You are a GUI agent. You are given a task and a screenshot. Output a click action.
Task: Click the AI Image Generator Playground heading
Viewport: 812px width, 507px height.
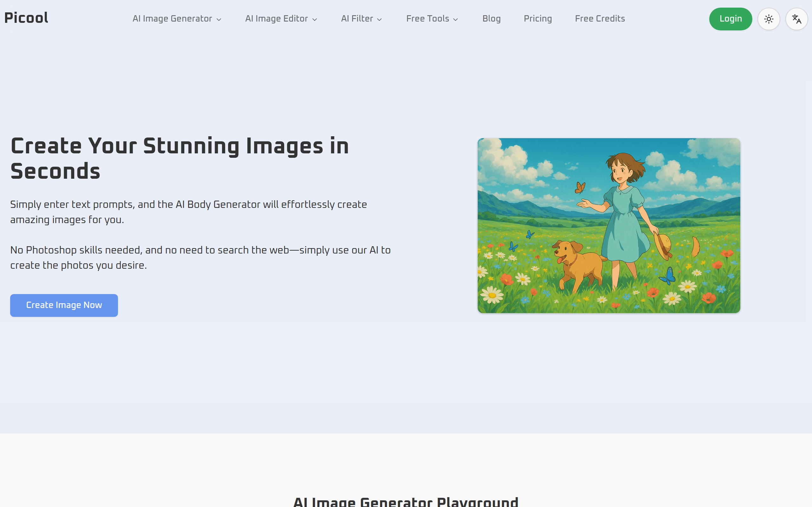(406, 502)
